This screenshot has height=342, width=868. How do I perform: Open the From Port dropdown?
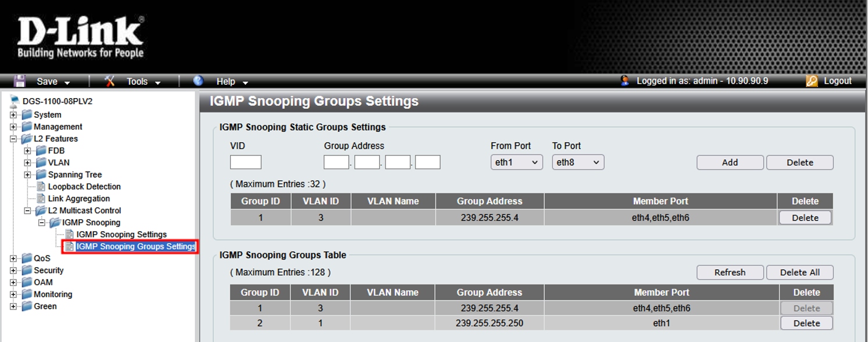[x=516, y=163]
